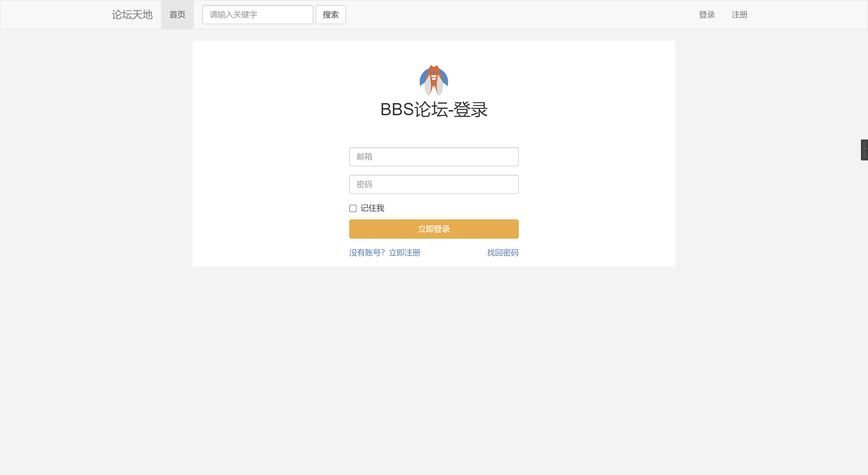Image resolution: width=868 pixels, height=475 pixels.
Task: Click 注册 in the top navigation
Action: pos(739,14)
